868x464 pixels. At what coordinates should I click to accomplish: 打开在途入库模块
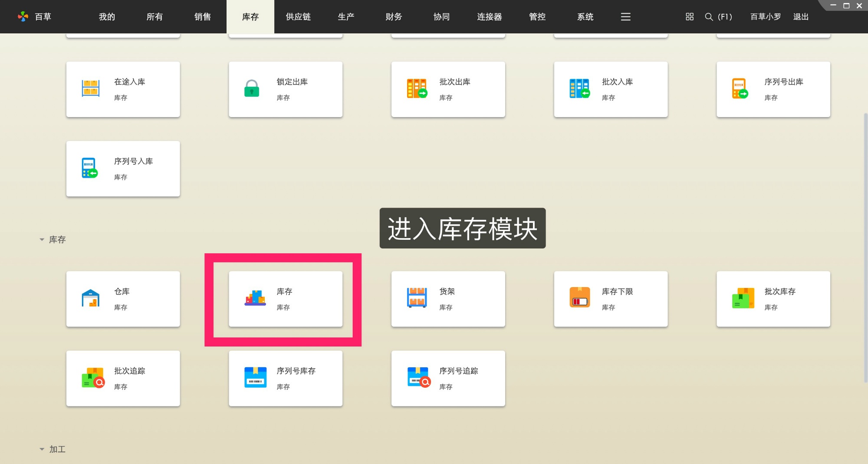123,88
